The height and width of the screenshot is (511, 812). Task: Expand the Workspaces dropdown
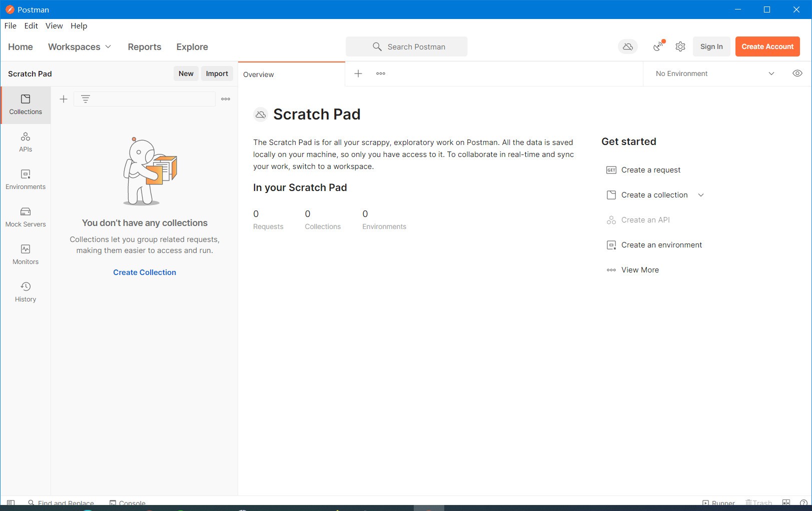[x=80, y=46]
